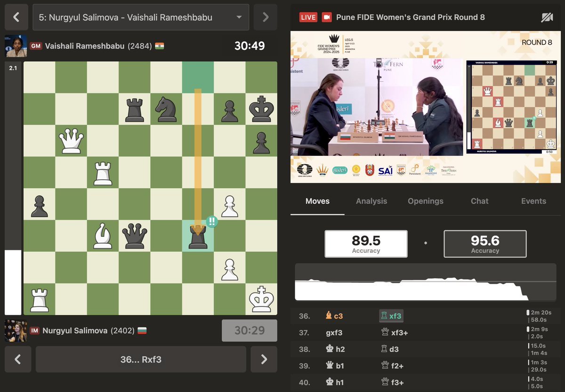This screenshot has height=392, width=565.
Task: Go to next game with top arrow
Action: point(266,17)
